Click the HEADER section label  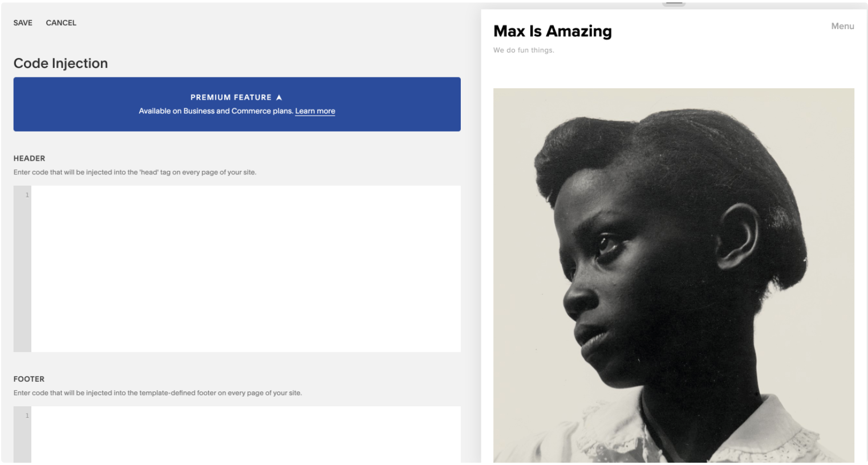click(29, 158)
